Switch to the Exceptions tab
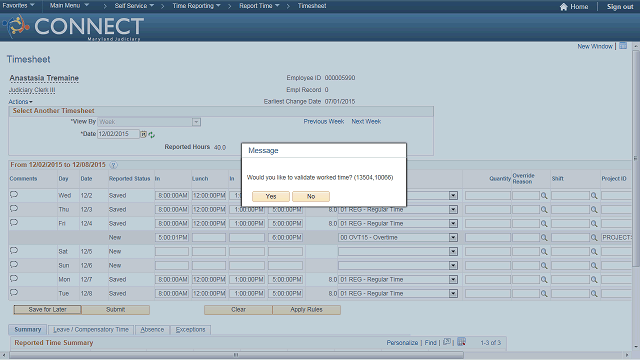This screenshot has height=360, width=640. (x=190, y=329)
